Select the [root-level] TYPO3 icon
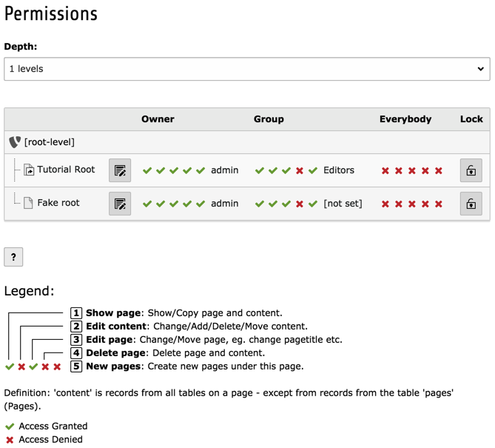Image resolution: width=495 pixels, height=448 pixels. [15, 142]
